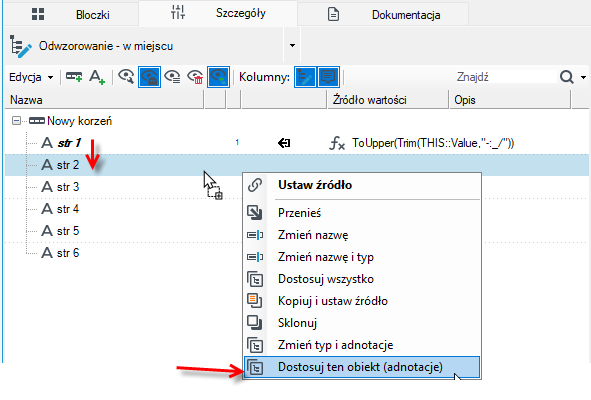Open the Edycja dropdown menu

coord(31,77)
